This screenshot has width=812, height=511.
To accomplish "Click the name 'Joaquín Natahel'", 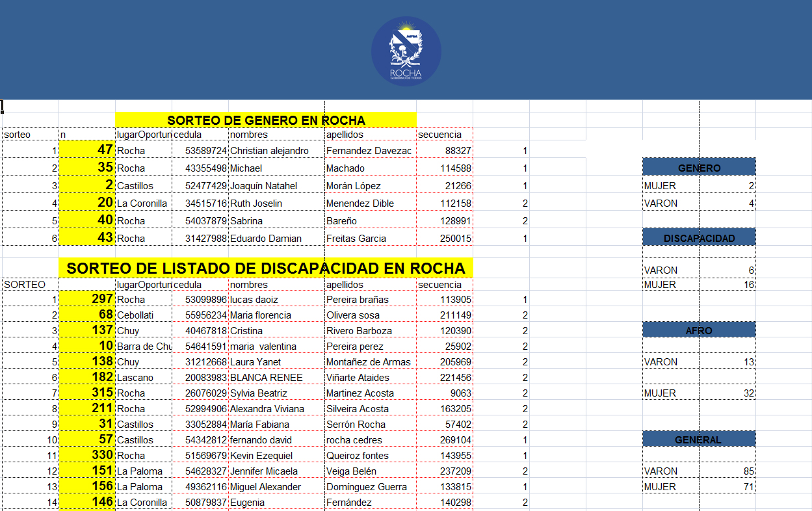I will 263,185.
